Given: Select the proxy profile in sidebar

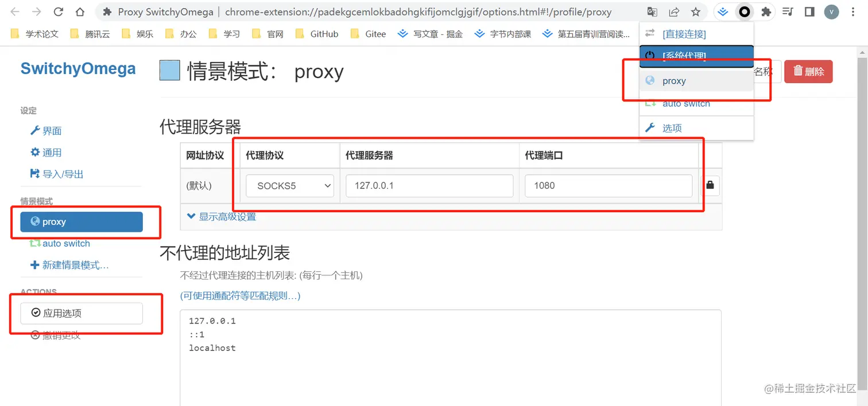Looking at the screenshot, I should (82, 222).
